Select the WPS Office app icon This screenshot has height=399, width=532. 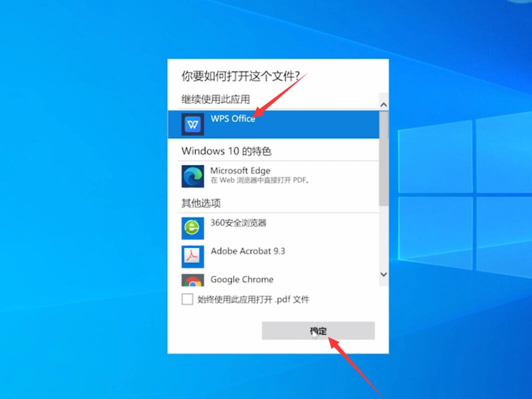pyautogui.click(x=192, y=124)
